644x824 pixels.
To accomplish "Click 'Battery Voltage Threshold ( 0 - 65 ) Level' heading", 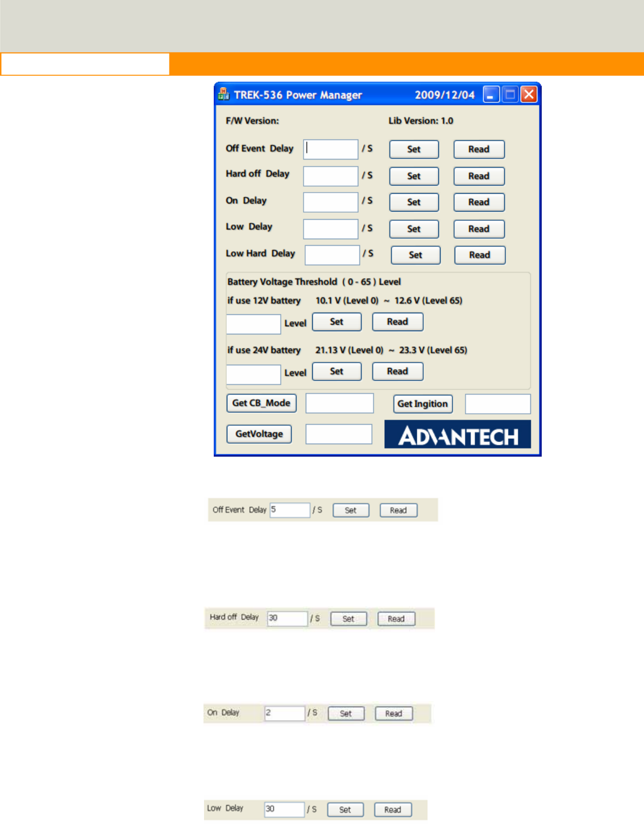I will (314, 282).
